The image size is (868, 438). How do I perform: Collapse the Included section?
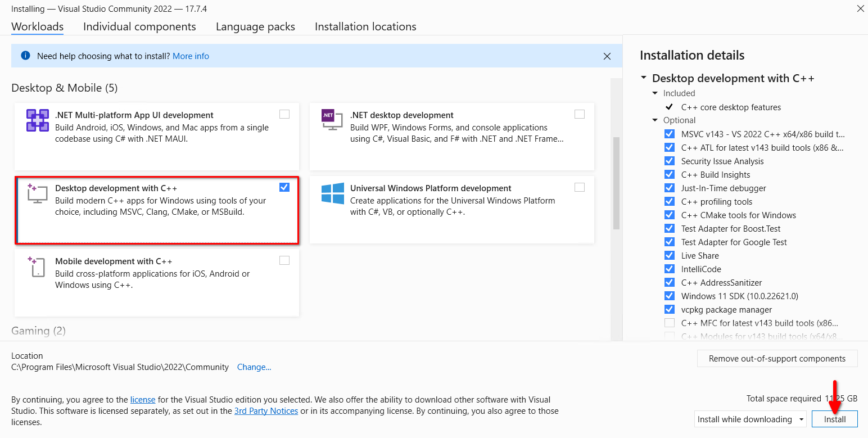click(655, 93)
